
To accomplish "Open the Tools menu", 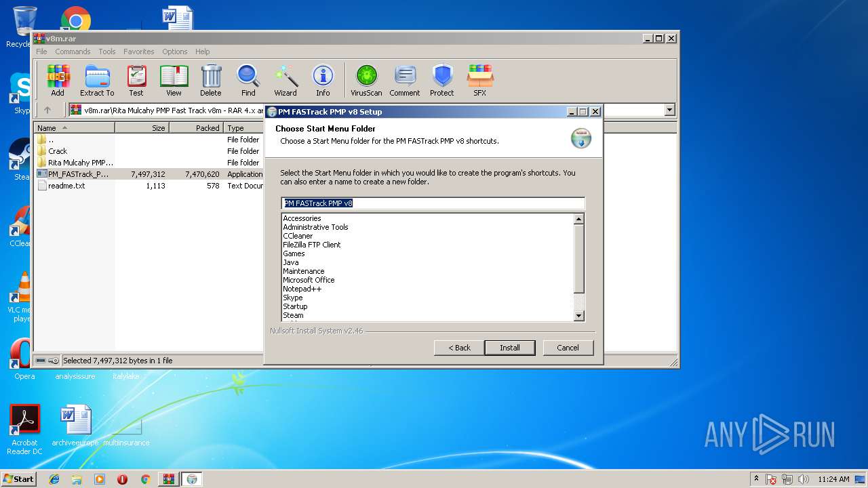I will (107, 52).
